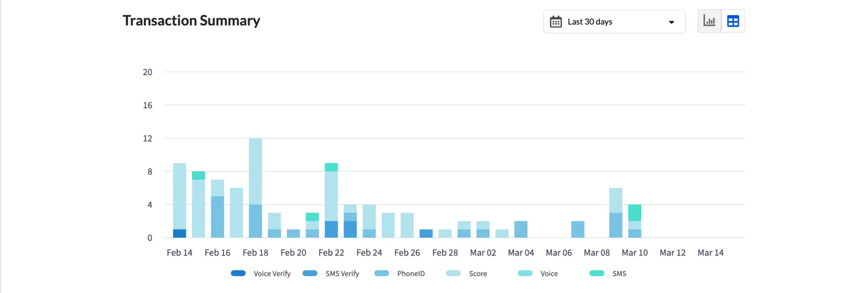Toggle SMS Verify legend series
The width and height of the screenshot is (868, 293).
331,274
